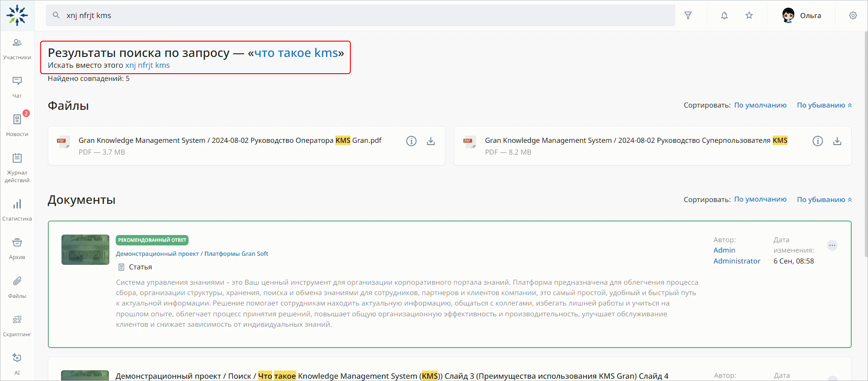Open the AI sidebar section
Image resolution: width=868 pixels, height=381 pixels.
(17, 364)
